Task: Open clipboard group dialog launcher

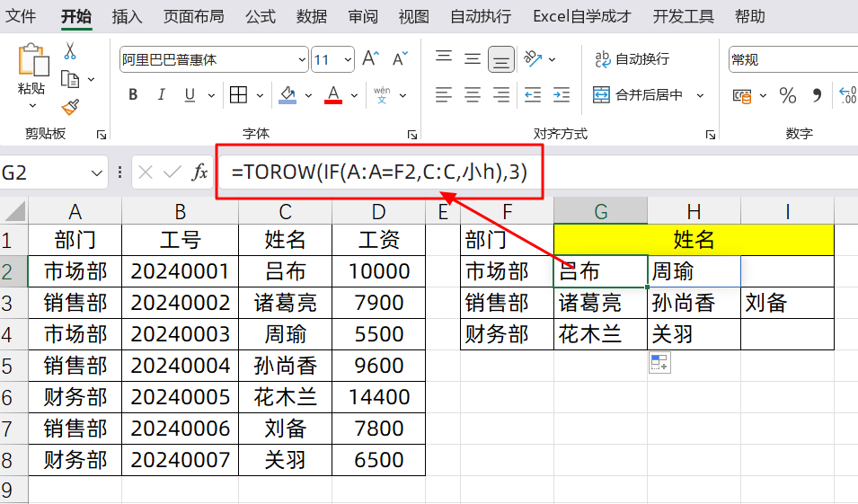Action: 102,135
